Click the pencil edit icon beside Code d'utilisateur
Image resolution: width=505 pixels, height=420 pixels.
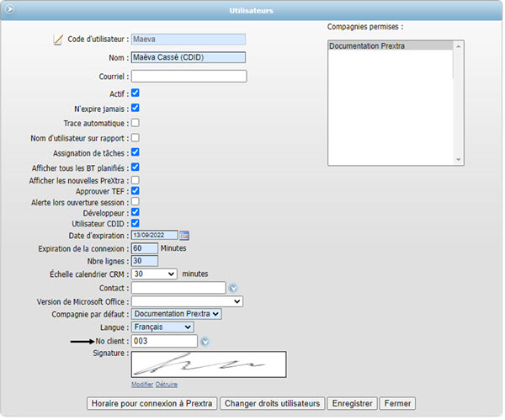point(58,40)
